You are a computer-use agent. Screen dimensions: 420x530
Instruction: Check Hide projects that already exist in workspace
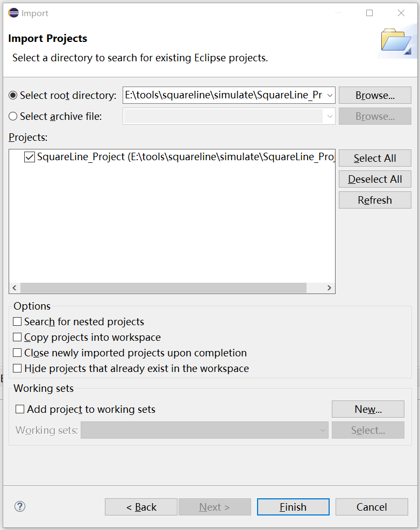pos(17,368)
